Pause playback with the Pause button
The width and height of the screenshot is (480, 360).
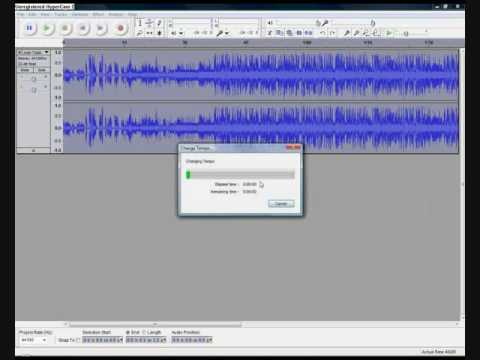pyautogui.click(x=29, y=28)
